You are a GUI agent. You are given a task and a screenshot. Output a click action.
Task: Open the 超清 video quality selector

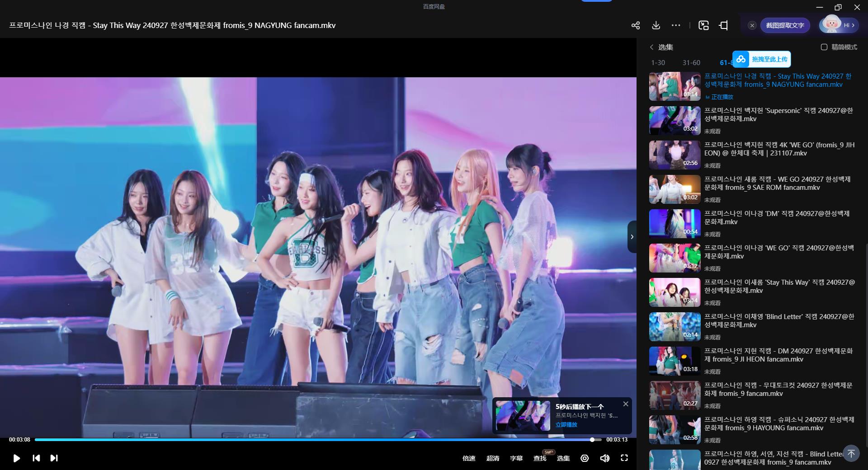click(x=492, y=458)
